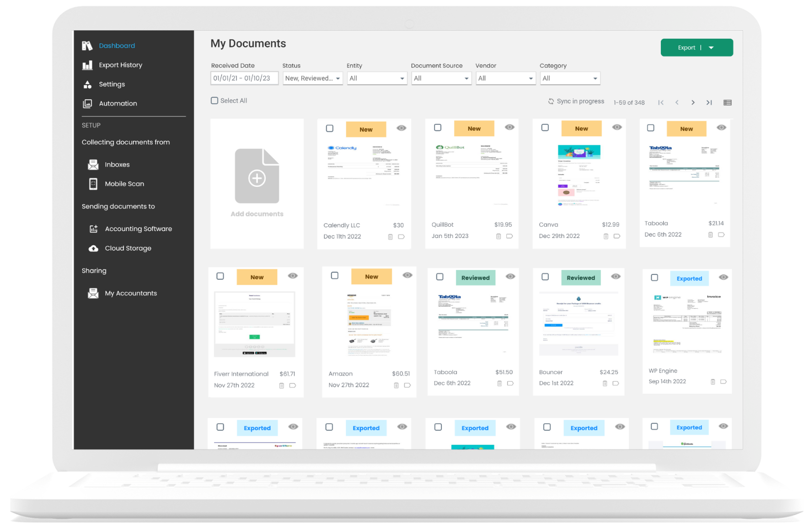Viewport: 812px width, 531px height.
Task: Open Mobile Scan option
Action: [x=125, y=184]
